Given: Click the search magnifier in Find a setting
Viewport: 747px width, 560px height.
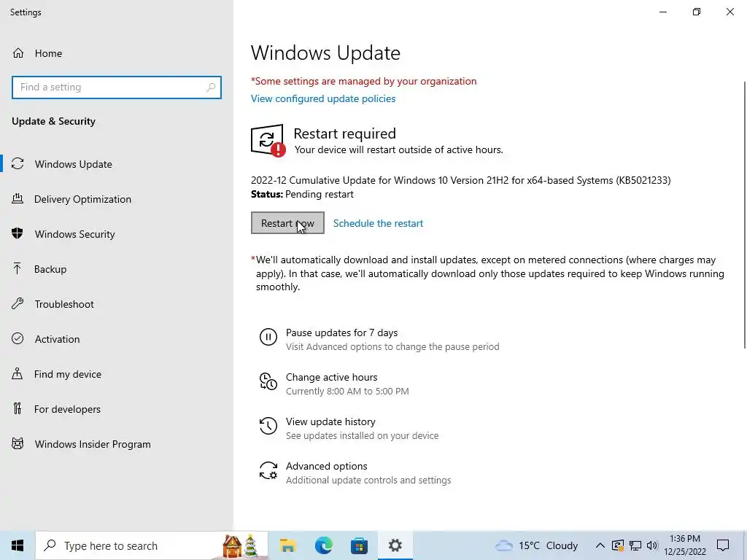Looking at the screenshot, I should (x=211, y=87).
